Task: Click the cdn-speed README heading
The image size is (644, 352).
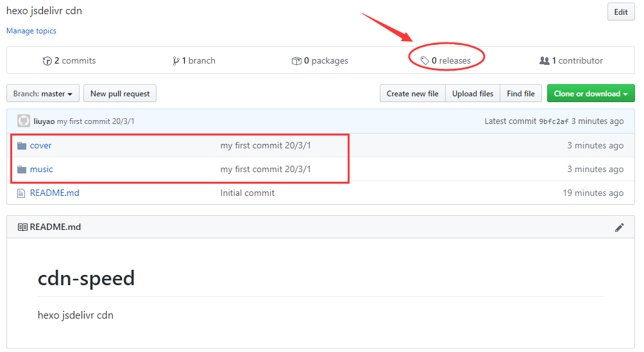Action: click(86, 279)
